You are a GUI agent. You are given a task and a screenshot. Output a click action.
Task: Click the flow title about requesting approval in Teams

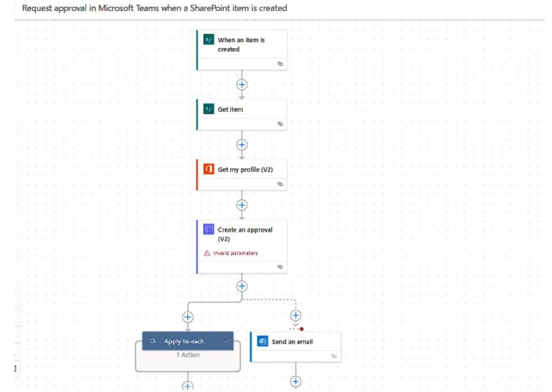click(155, 8)
